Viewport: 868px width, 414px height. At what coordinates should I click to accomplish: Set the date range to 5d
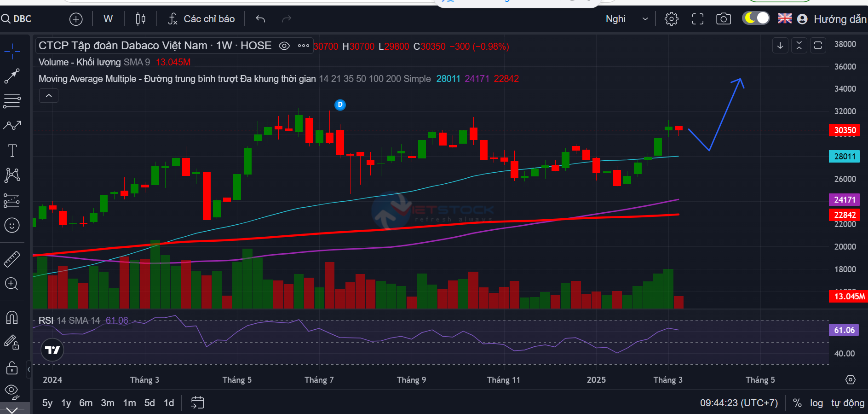click(149, 403)
